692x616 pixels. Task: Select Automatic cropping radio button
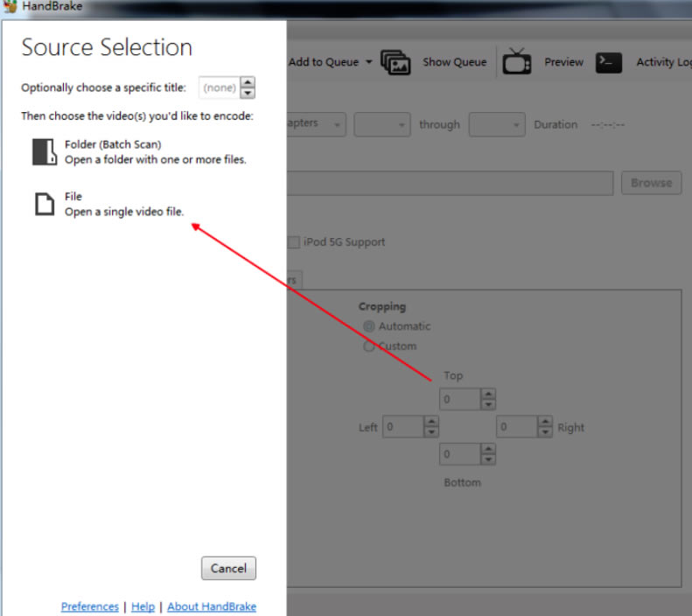[369, 326]
